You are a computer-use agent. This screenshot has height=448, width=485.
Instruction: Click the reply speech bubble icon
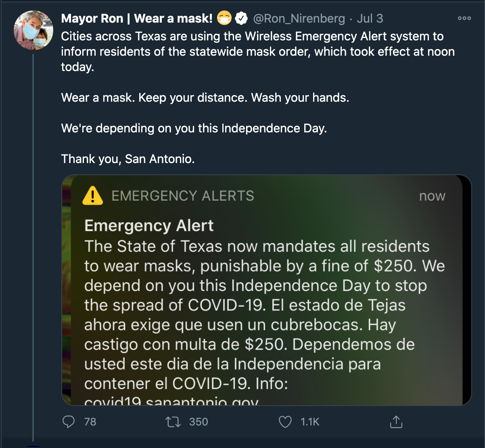click(x=69, y=422)
